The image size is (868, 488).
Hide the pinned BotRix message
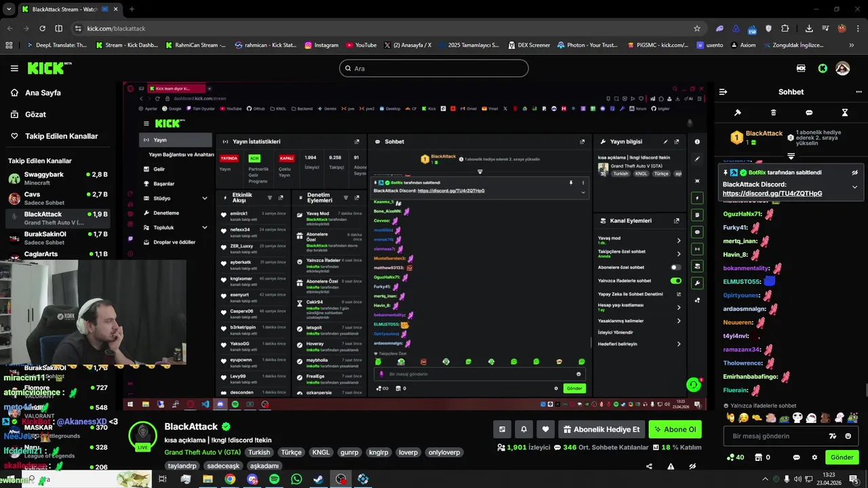point(854,173)
